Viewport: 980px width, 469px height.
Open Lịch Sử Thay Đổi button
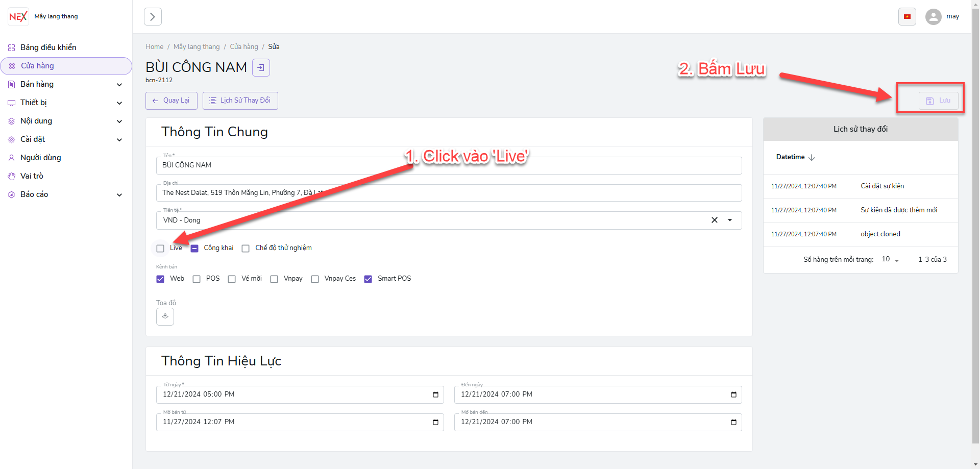click(240, 101)
